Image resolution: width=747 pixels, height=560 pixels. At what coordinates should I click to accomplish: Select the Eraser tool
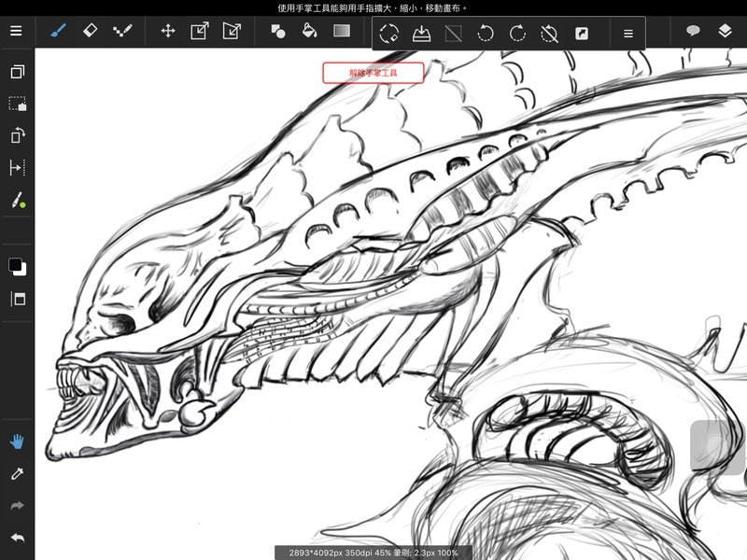[x=90, y=31]
